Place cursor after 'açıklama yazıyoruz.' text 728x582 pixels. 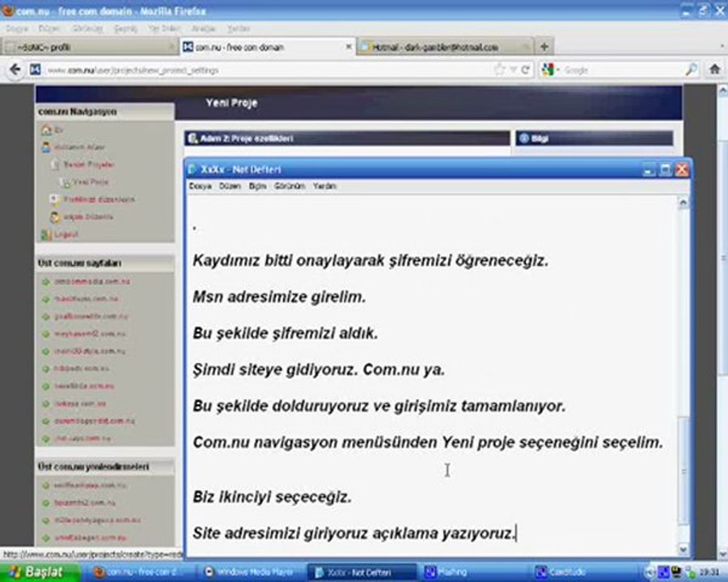[x=516, y=533]
